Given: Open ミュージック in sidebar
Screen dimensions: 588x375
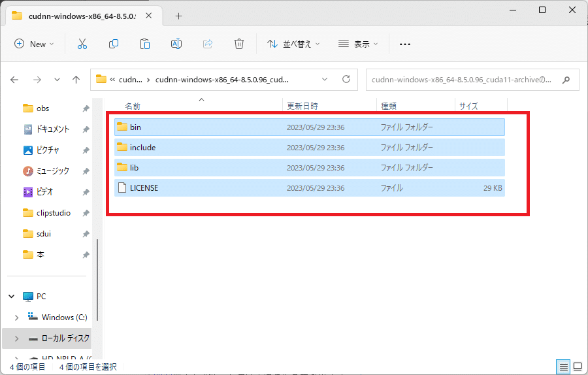Looking at the screenshot, I should point(47,171).
